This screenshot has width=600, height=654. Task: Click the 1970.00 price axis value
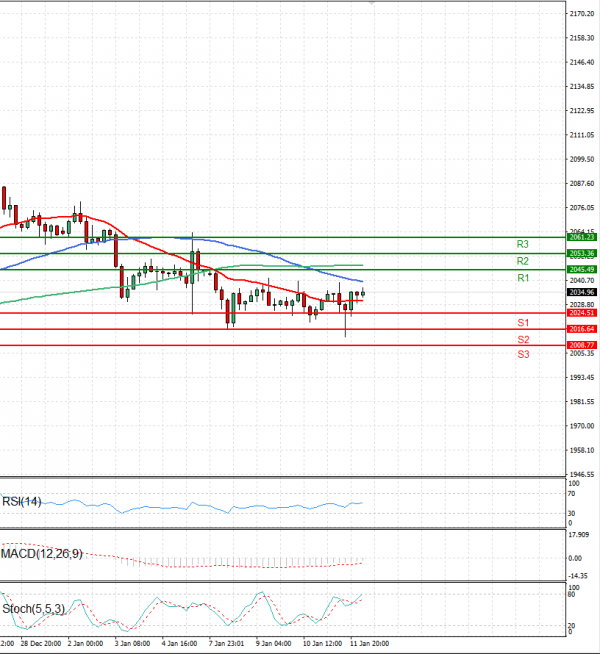(582, 426)
